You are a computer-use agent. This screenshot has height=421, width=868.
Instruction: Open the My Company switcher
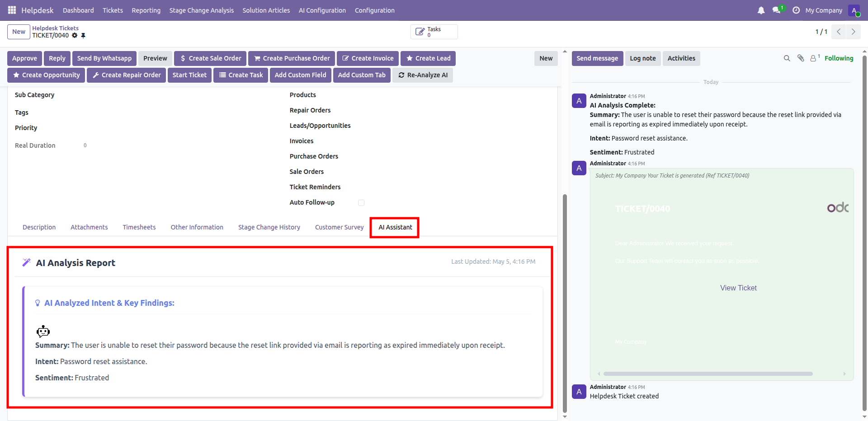point(824,10)
